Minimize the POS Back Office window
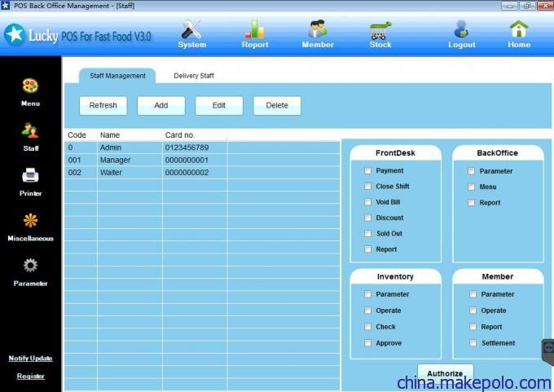 coord(510,6)
